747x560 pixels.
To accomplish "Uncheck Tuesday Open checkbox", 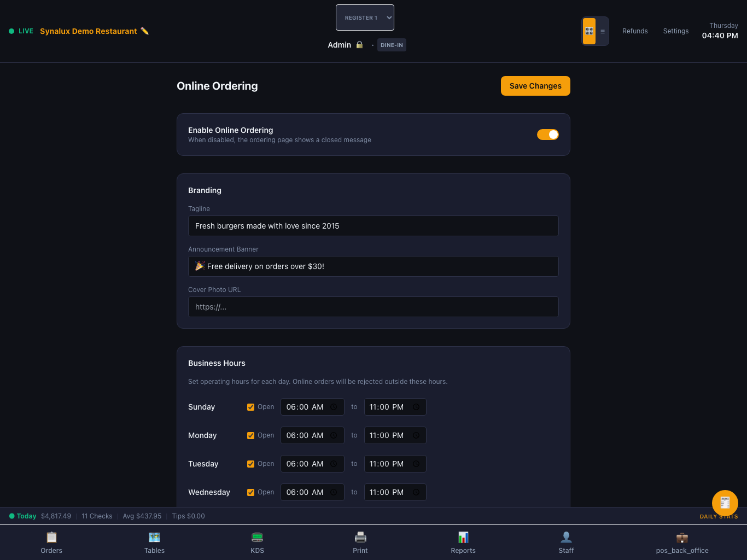I will 250,464.
